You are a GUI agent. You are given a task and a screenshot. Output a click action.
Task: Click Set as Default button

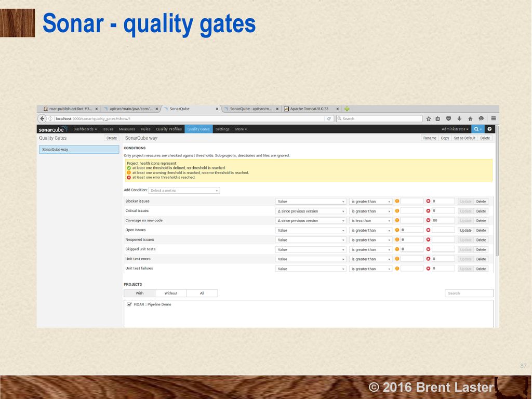pos(464,138)
